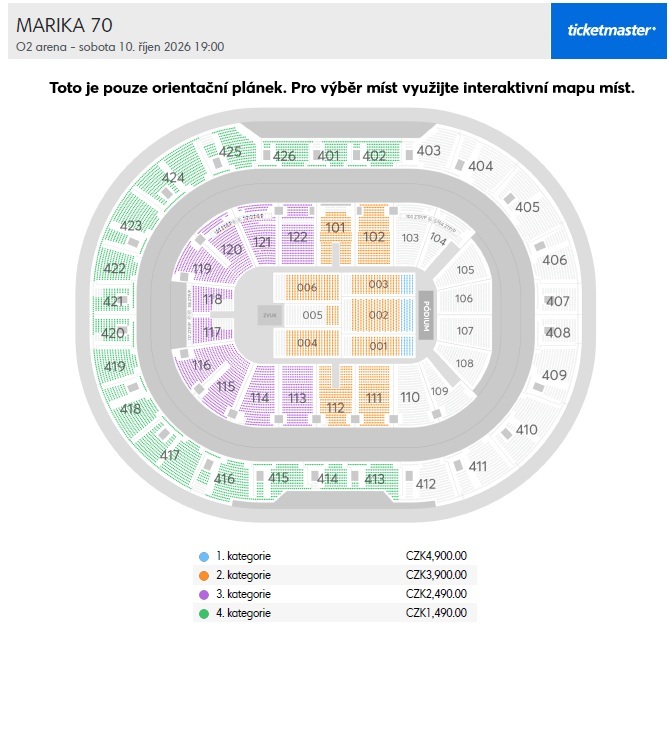Viewport: 670px width, 735px height.
Task: Pick purple section 118
Action: (x=212, y=299)
